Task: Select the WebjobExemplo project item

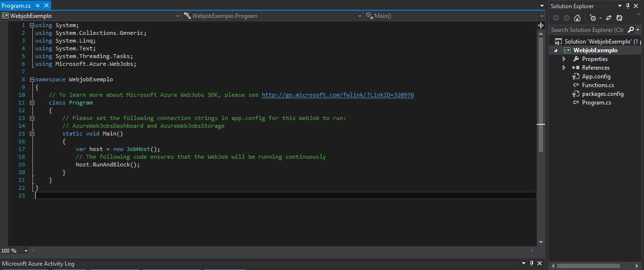Action: pyautogui.click(x=595, y=50)
